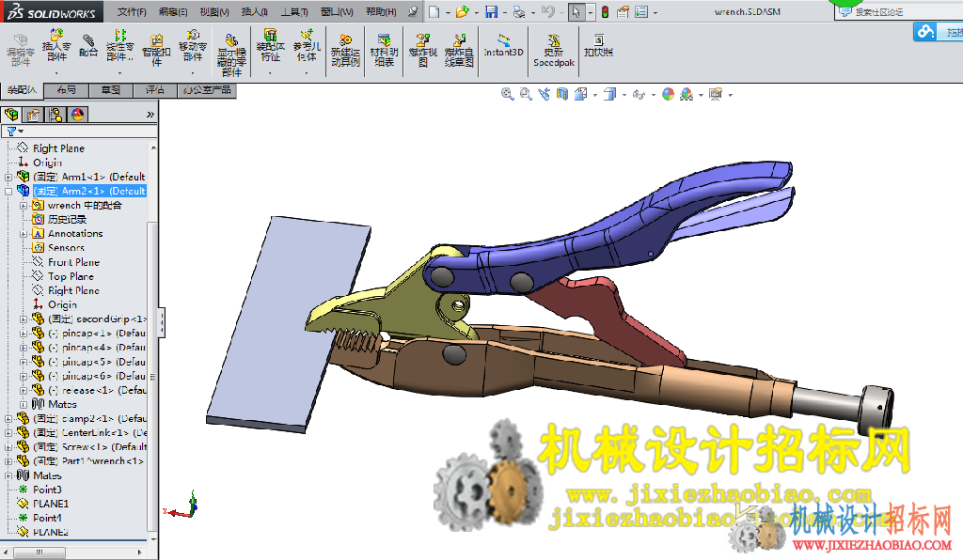This screenshot has height=560, width=963.
Task: Open the 工具(T) menu
Action: (x=294, y=11)
